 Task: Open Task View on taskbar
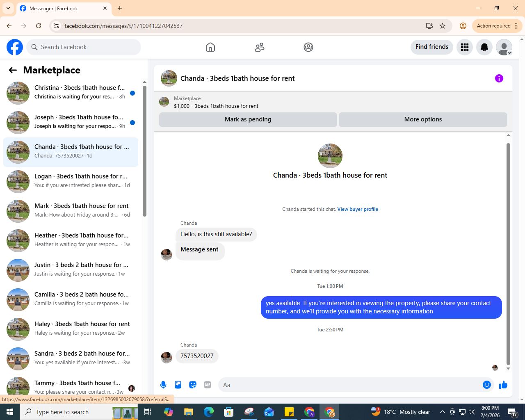tap(148, 412)
